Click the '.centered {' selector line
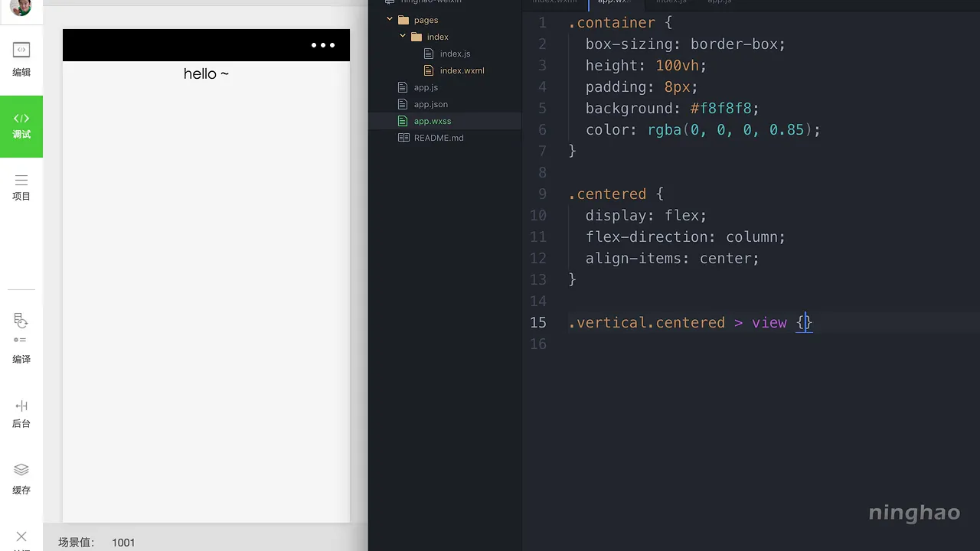Viewport: 980px width, 551px height. click(x=616, y=194)
